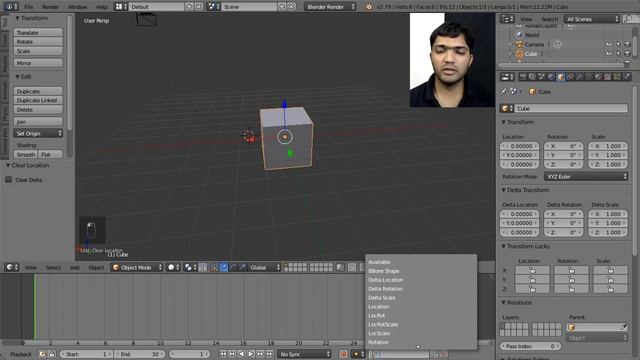Open the Scene properties tab icon
640x360 pixels.
pos(542,77)
